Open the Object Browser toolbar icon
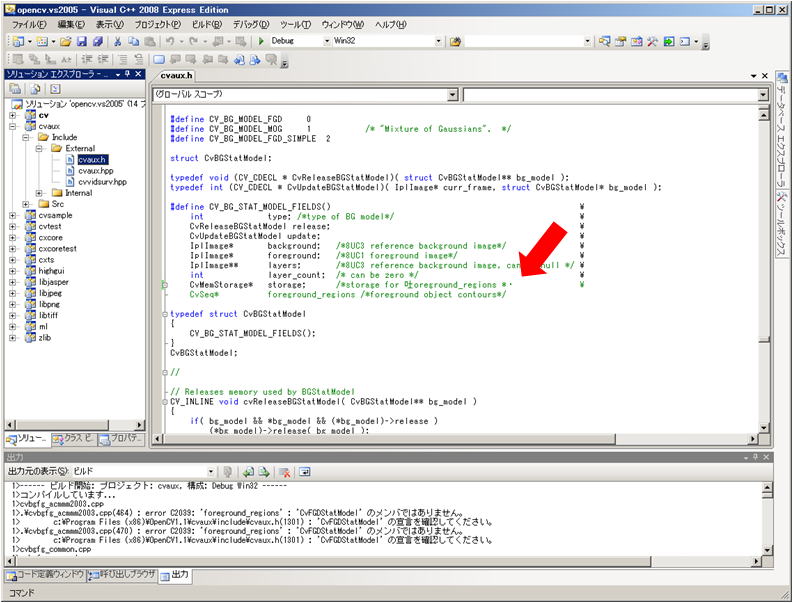The image size is (793, 603). pos(637,41)
